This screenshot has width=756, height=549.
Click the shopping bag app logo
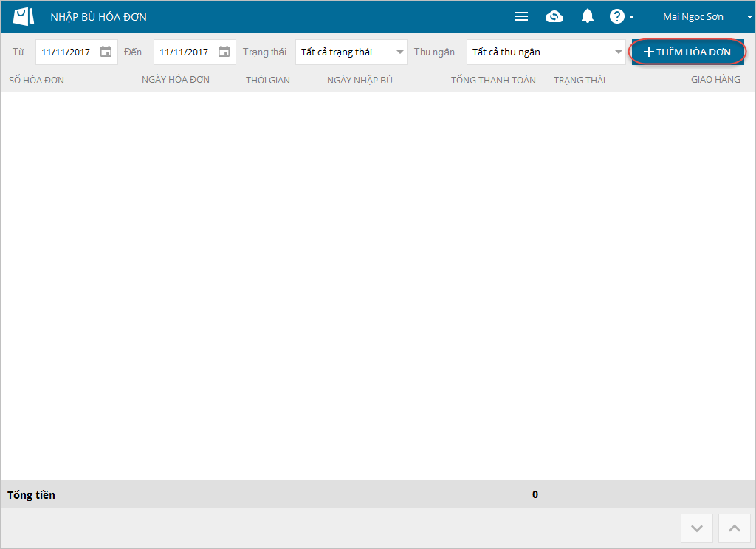(24, 16)
